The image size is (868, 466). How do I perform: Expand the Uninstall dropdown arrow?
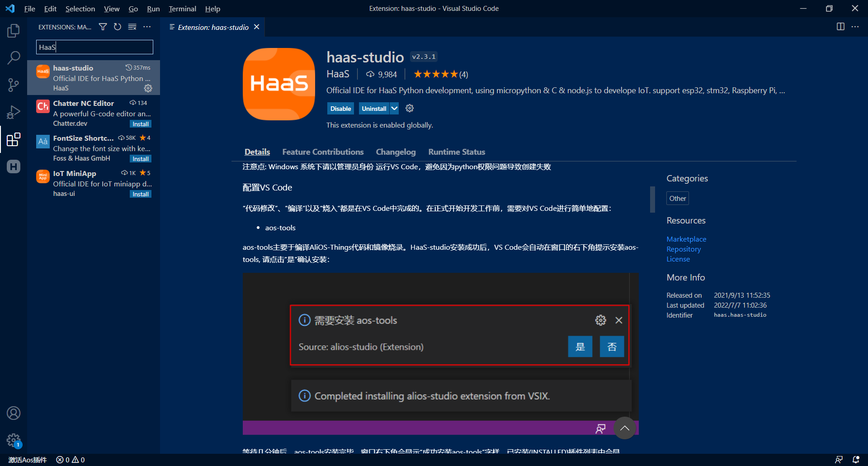394,109
